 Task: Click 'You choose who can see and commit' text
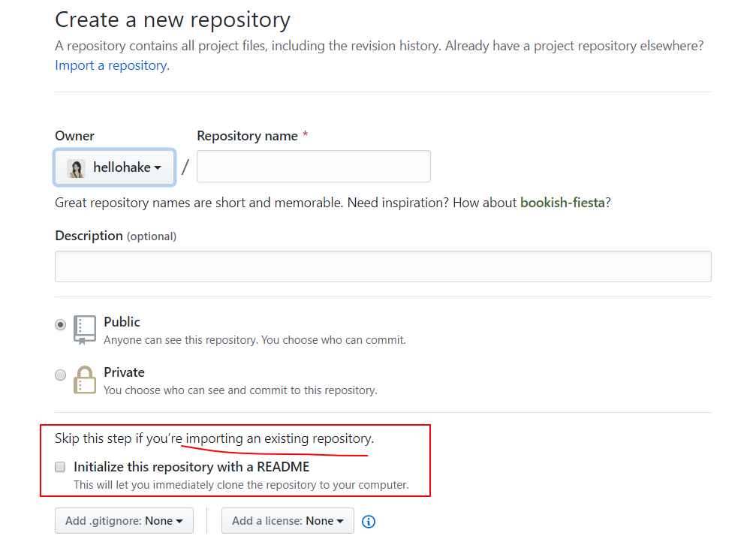(x=240, y=390)
